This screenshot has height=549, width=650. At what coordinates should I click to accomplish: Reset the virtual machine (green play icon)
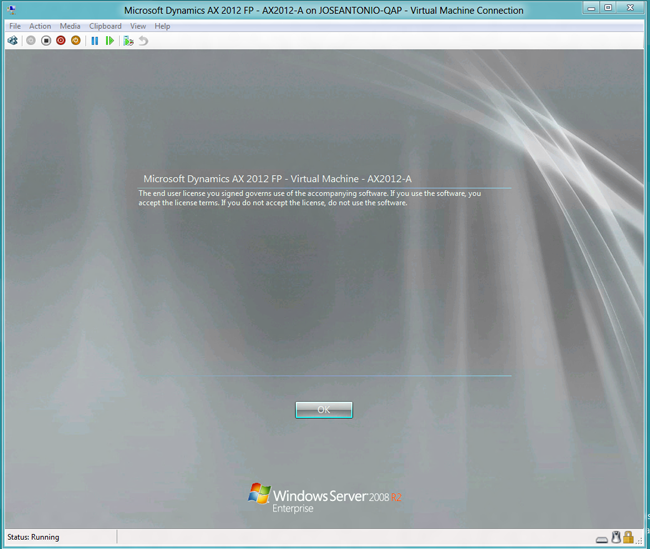click(109, 41)
